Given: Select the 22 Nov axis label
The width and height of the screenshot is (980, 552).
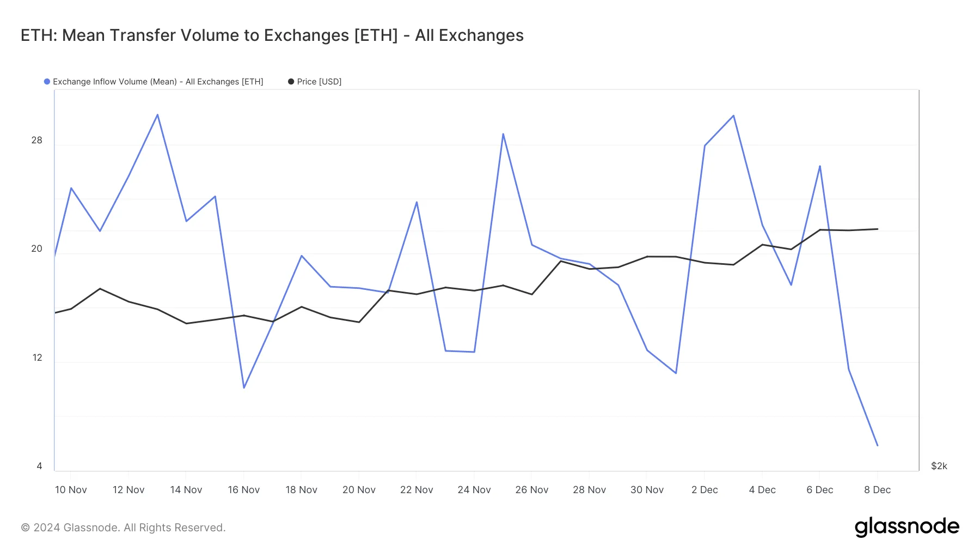Looking at the screenshot, I should click(416, 490).
